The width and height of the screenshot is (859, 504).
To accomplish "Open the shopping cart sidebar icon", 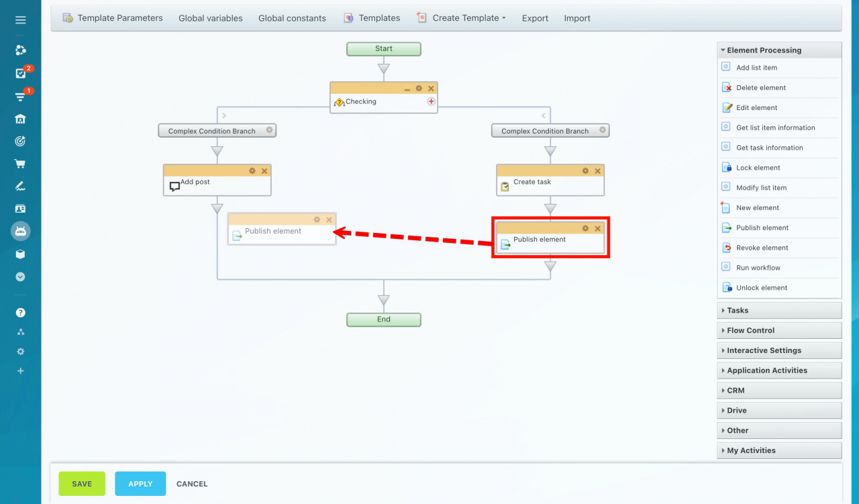I will pyautogui.click(x=20, y=163).
